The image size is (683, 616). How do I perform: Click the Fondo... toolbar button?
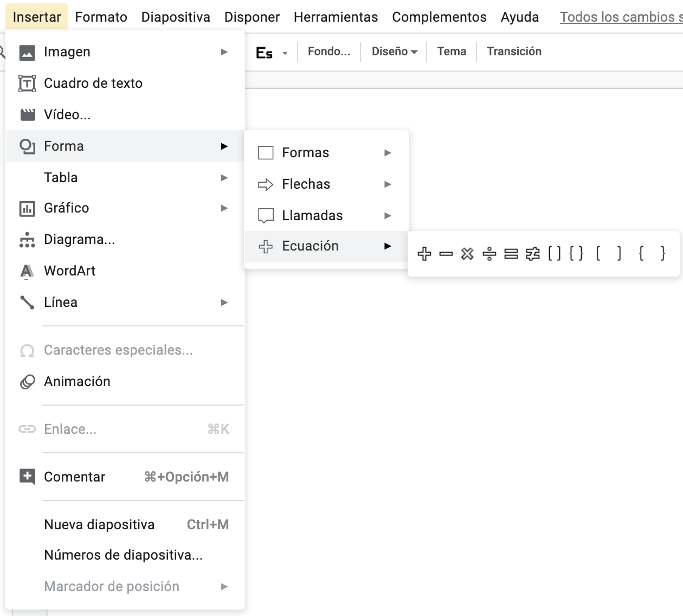[x=328, y=52]
